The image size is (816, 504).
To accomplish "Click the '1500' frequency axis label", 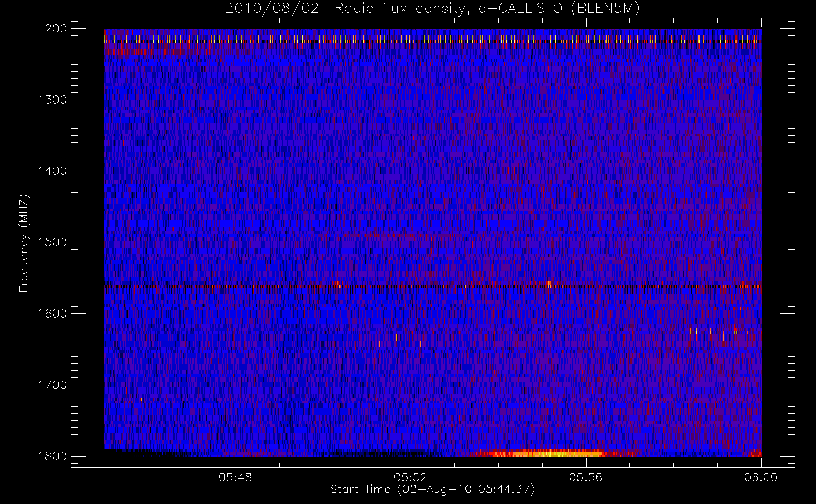I will coord(52,242).
